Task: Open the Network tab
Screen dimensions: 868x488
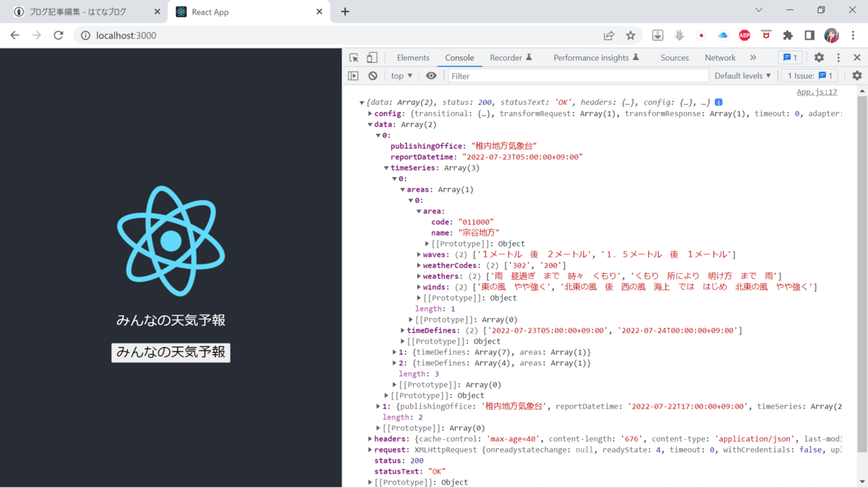Action: click(x=720, y=58)
